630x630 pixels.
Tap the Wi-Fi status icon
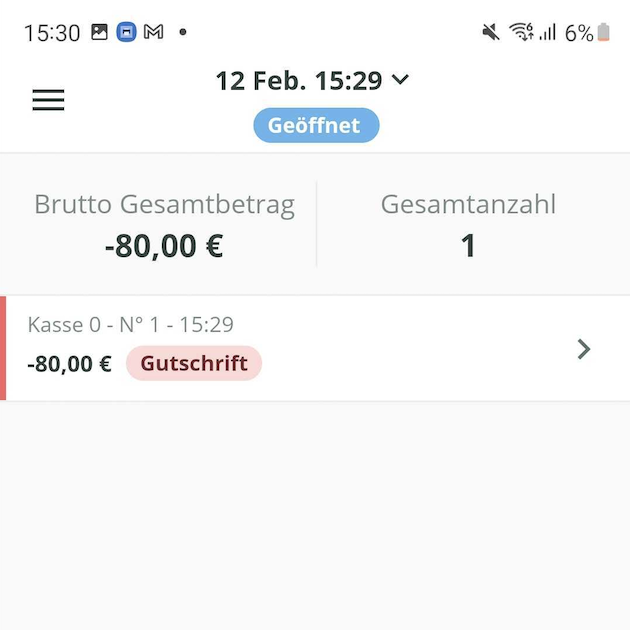click(521, 32)
